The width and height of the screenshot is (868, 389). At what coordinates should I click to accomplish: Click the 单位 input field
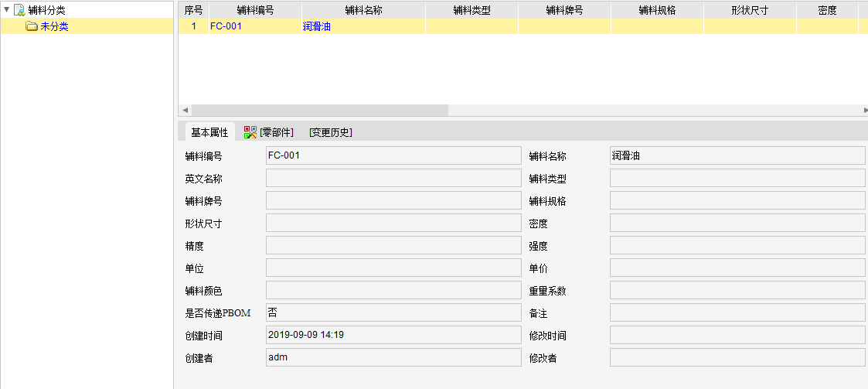pos(393,268)
